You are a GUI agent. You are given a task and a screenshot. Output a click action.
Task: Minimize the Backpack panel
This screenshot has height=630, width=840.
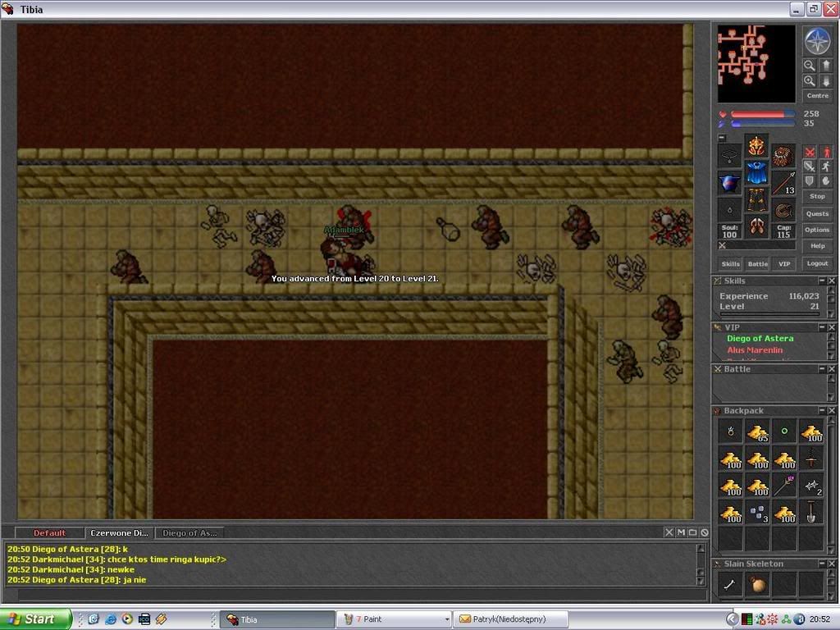821,410
